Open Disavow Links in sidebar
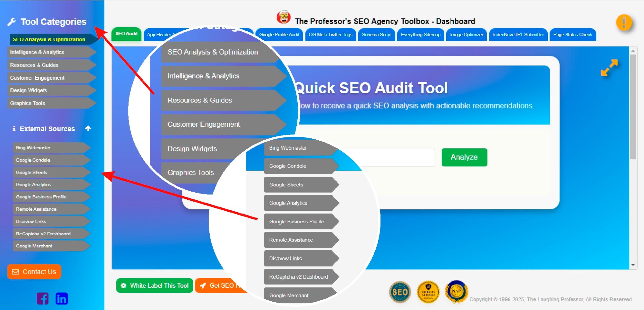The height and width of the screenshot is (310, 644). (x=52, y=221)
